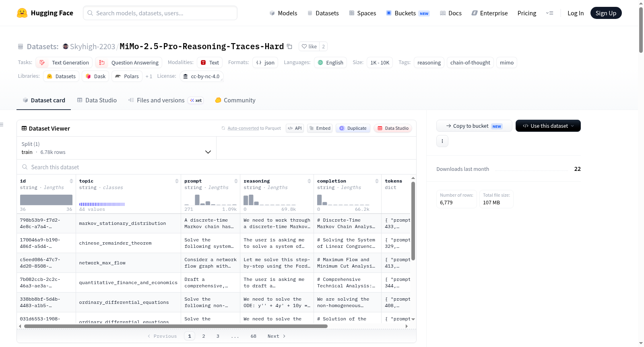
Task: Open the Use this dataset dropdown
Action: tap(548, 126)
